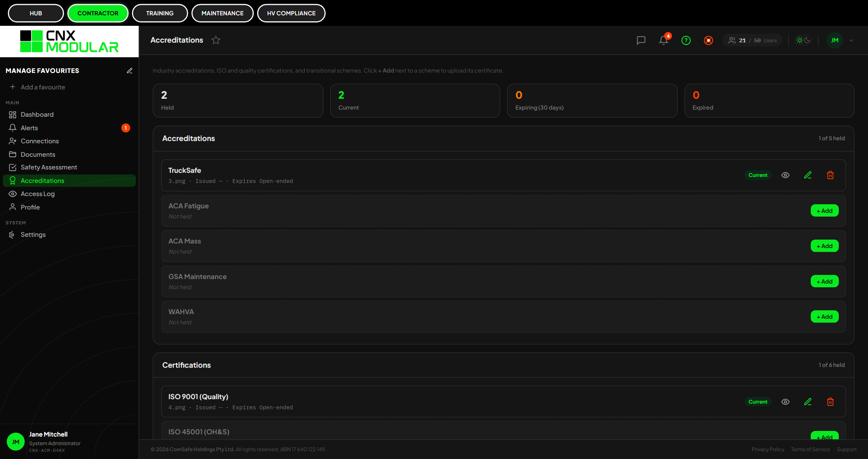
Task: Open the help question mark icon
Action: [686, 40]
